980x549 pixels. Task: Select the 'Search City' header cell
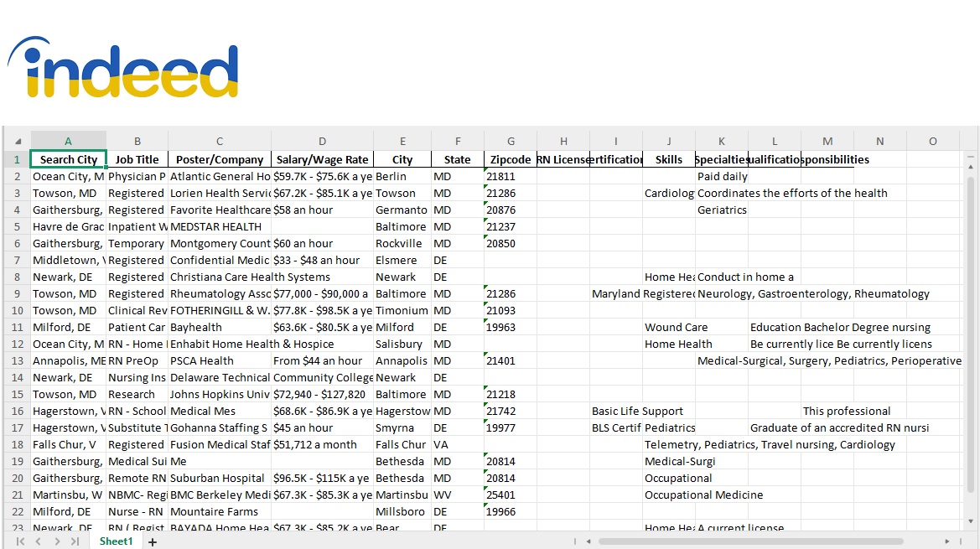click(x=68, y=159)
